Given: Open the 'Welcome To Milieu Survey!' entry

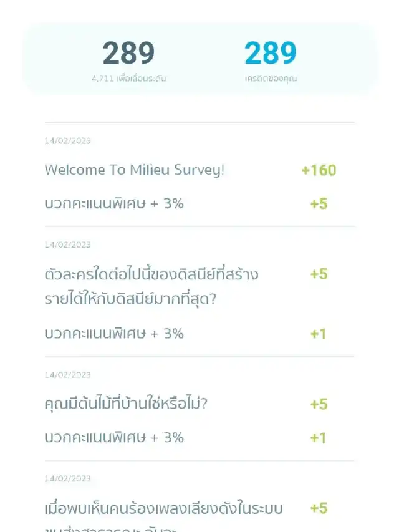Looking at the screenshot, I should tap(134, 170).
